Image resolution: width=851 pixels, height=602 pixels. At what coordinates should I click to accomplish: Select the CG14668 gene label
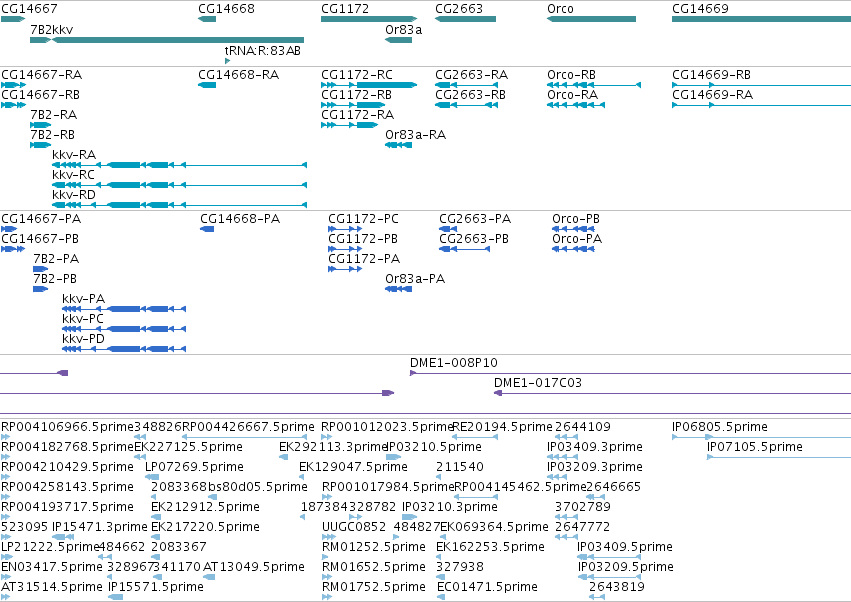pos(226,9)
